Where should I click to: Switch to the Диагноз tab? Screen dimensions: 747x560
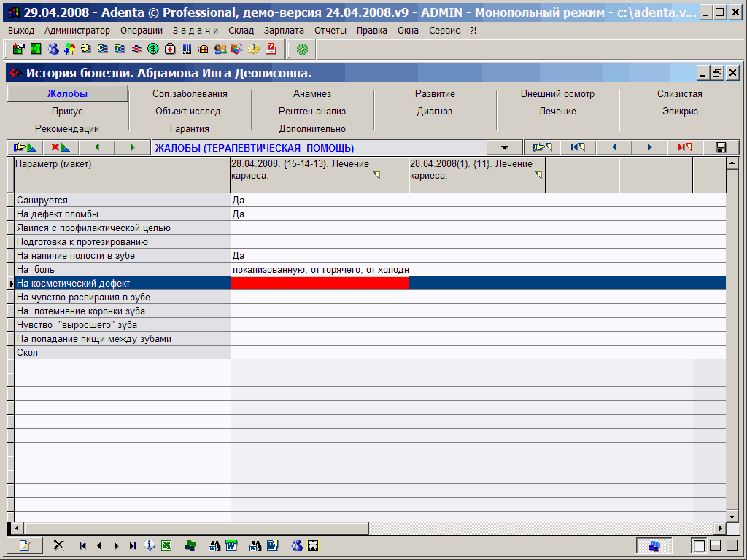tap(435, 112)
